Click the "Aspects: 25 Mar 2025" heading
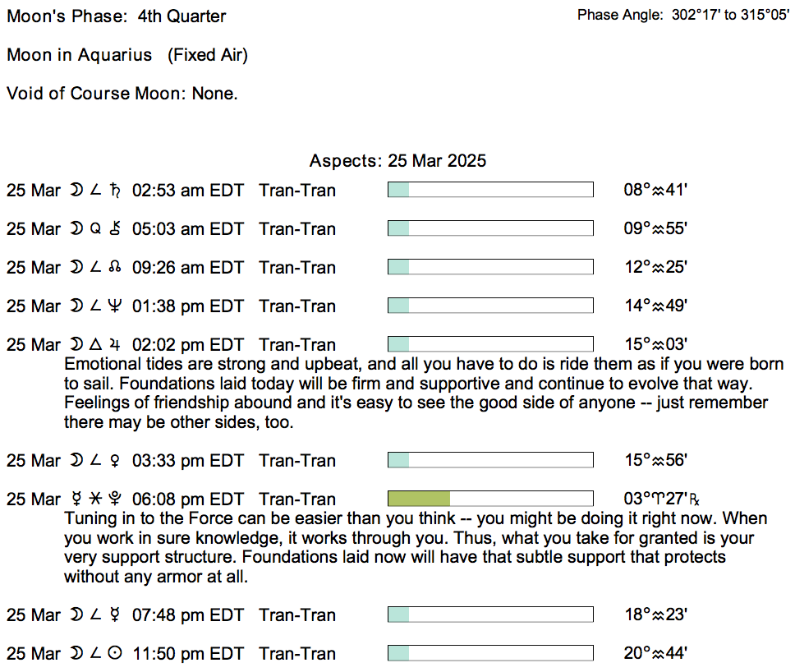 coord(397,161)
